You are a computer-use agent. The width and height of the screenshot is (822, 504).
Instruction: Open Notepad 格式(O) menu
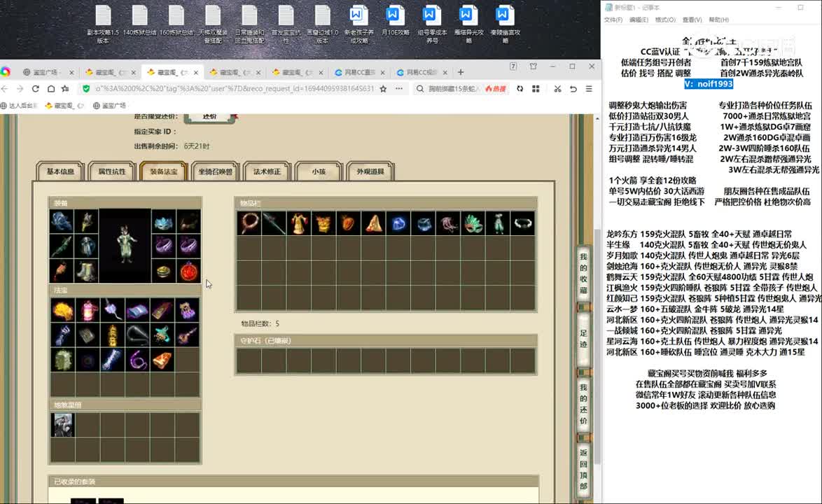tap(665, 20)
